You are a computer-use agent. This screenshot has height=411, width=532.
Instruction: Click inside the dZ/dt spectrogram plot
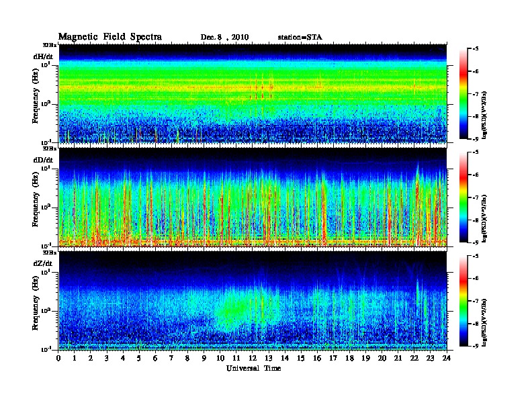[253, 301]
